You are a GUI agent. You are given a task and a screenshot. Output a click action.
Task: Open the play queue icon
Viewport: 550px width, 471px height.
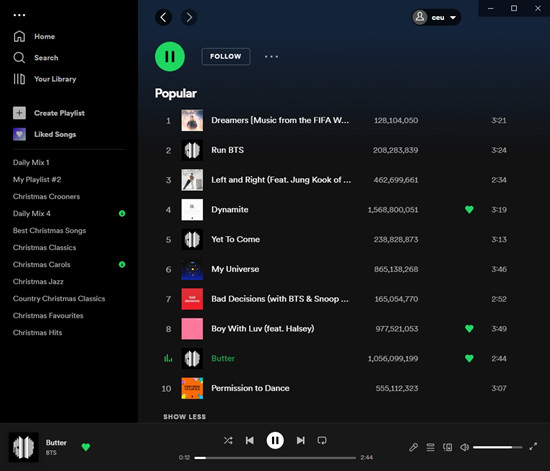[x=430, y=447]
